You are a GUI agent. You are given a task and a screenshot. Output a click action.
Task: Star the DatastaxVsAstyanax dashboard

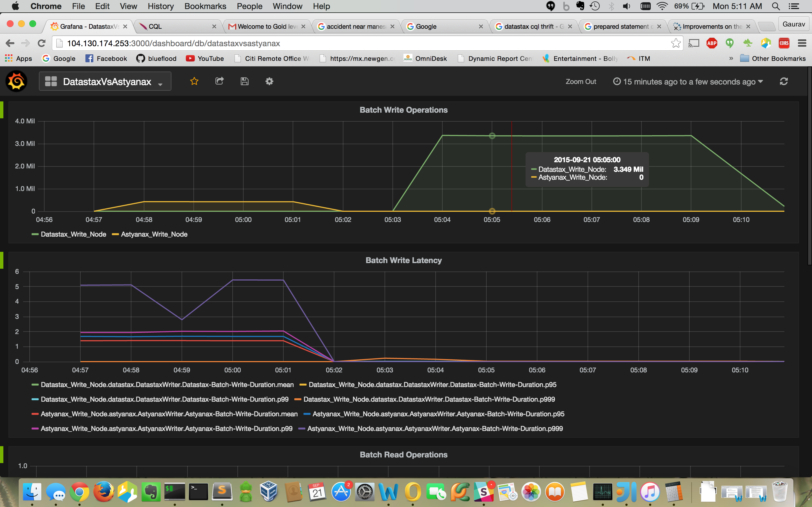pos(194,81)
